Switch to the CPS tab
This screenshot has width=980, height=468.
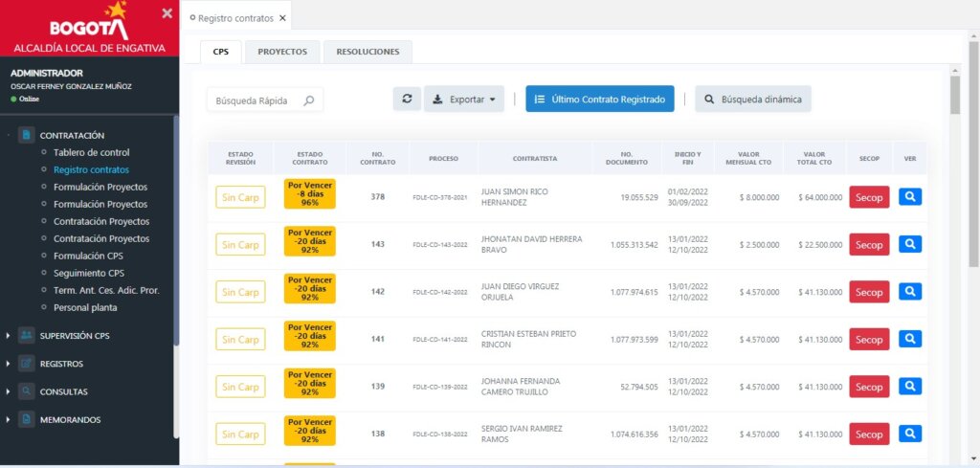pyautogui.click(x=221, y=52)
